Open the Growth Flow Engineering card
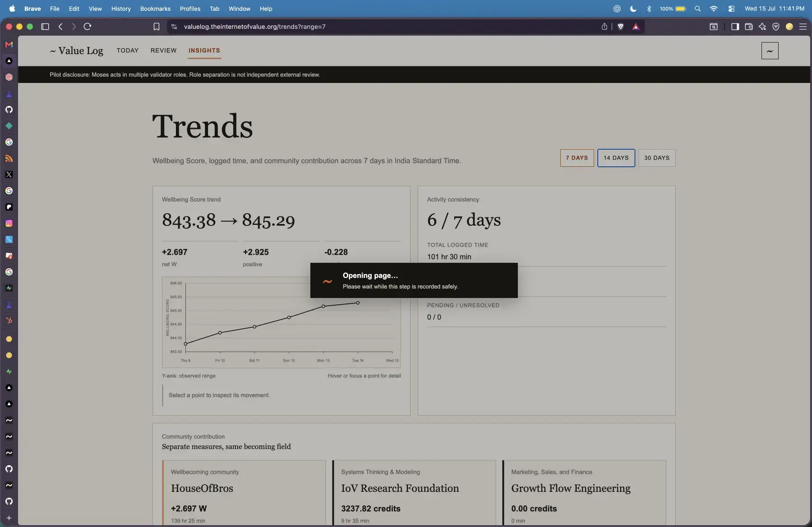812x527 pixels. tap(584, 493)
